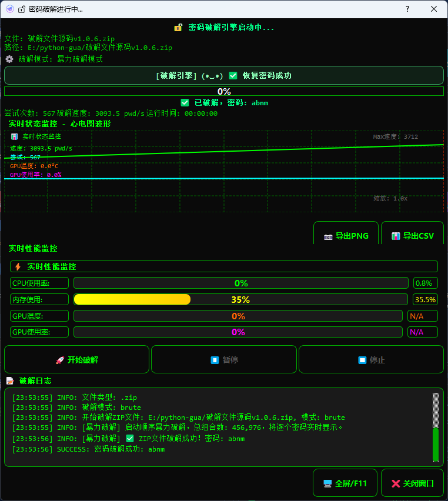Click the checkered upper part of log scrollbar
The image size is (448, 501).
[436, 410]
